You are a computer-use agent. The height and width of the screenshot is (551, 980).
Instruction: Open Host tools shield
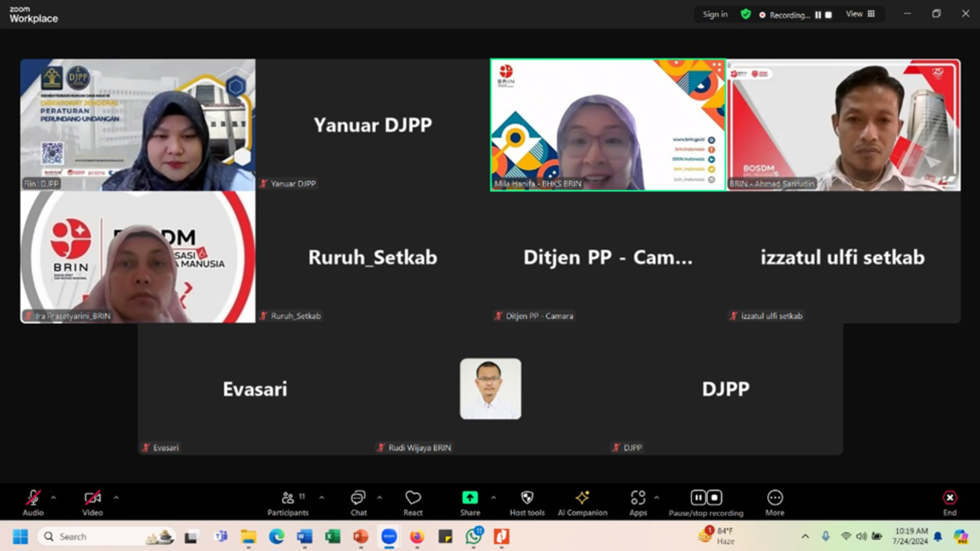tap(527, 503)
